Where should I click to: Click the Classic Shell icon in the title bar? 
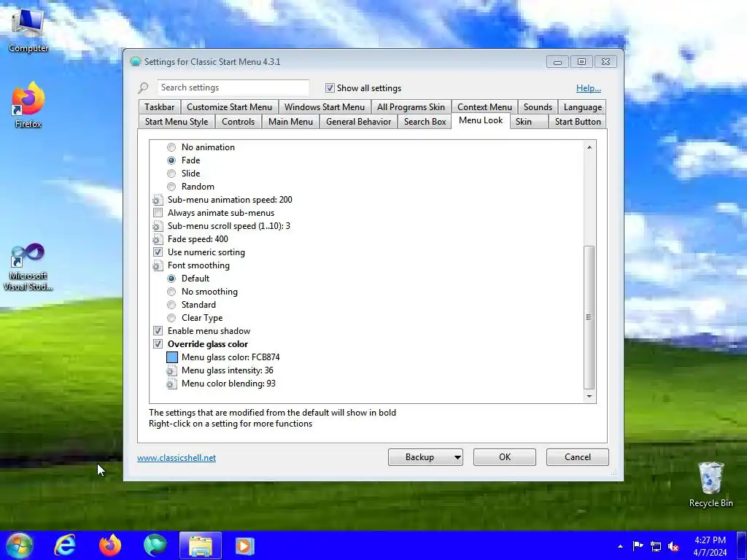136,62
